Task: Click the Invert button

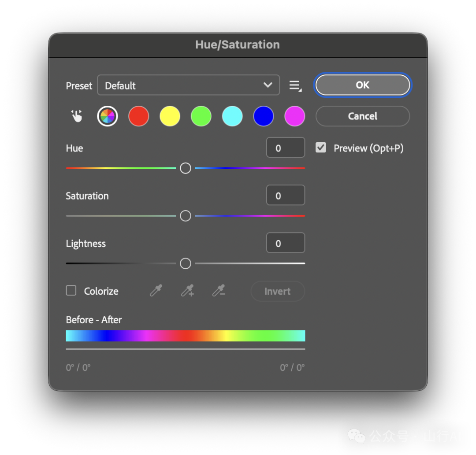Action: coord(278,291)
